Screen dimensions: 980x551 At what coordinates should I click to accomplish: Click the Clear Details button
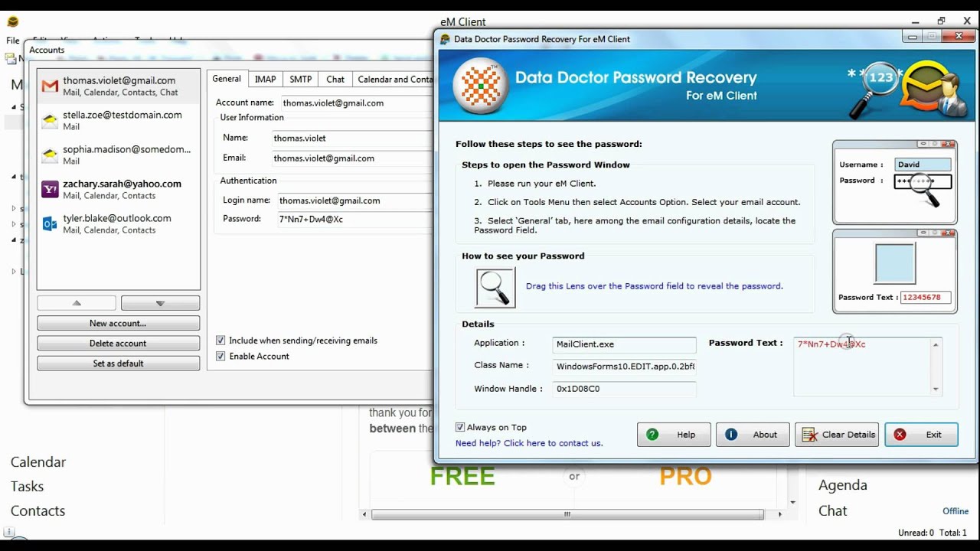coord(837,435)
